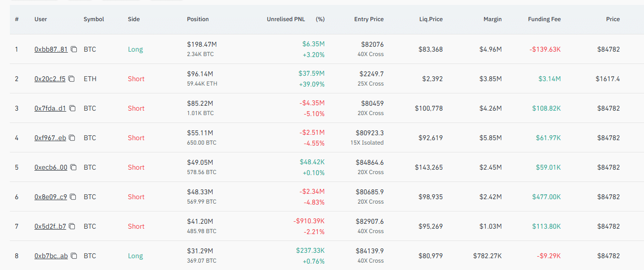644x270 pixels.
Task: Sort by Funding Fee column header
Action: click(544, 19)
